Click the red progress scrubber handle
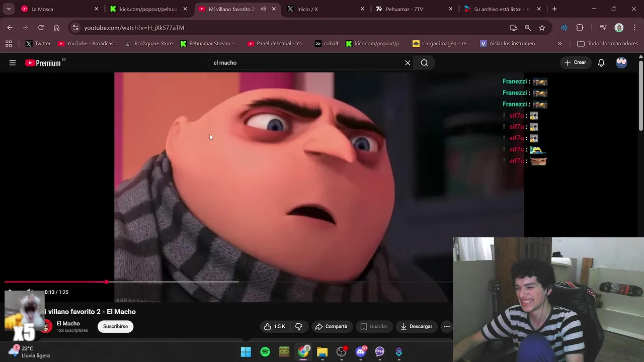This screenshot has height=362, width=644. (106, 282)
